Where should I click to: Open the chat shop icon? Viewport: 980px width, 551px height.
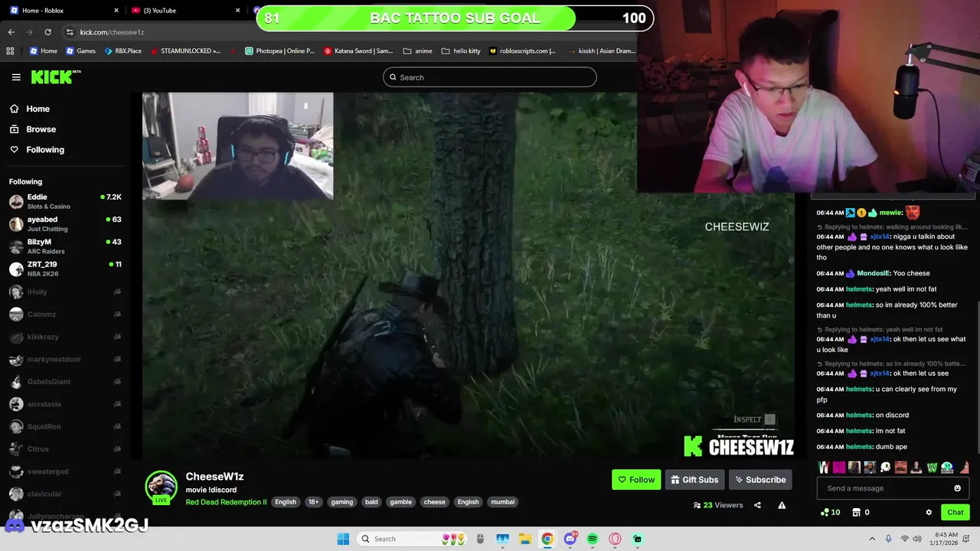857,513
